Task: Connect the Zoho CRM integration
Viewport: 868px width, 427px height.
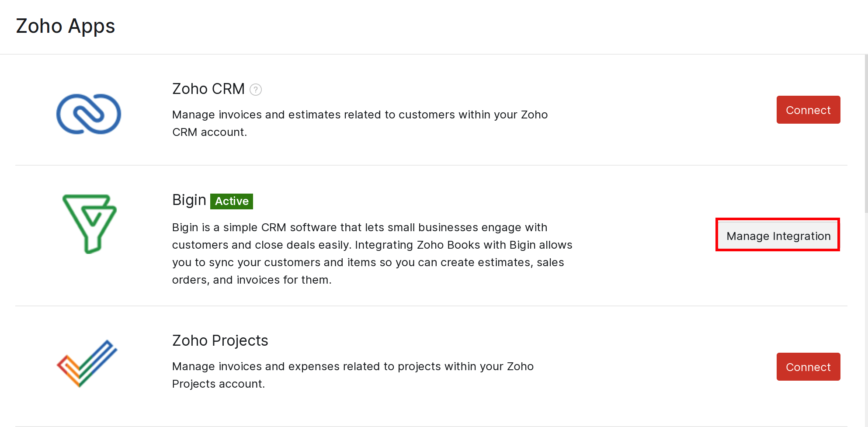Action: (808, 110)
